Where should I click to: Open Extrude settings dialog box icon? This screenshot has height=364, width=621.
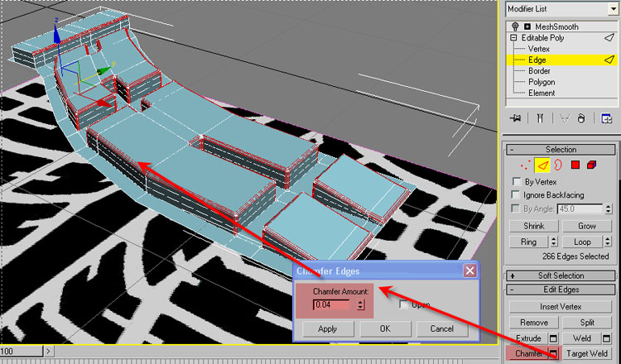[x=552, y=338]
